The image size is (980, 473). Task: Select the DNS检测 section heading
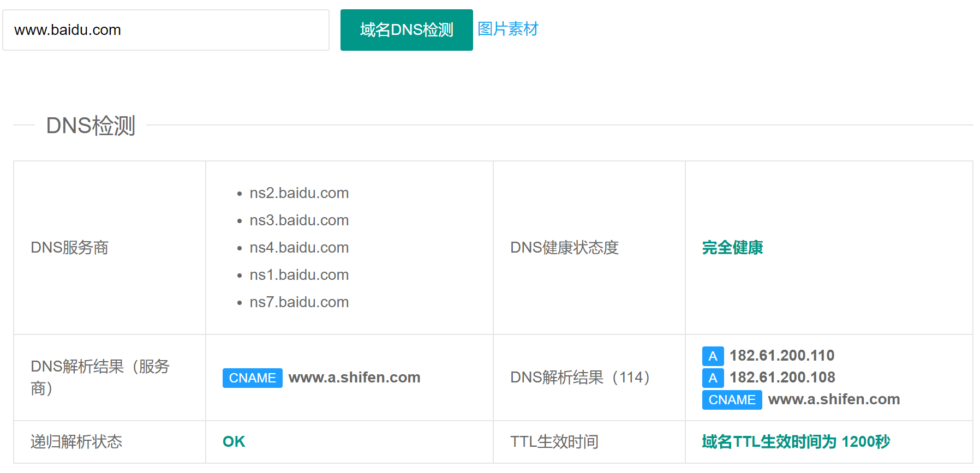tap(91, 125)
